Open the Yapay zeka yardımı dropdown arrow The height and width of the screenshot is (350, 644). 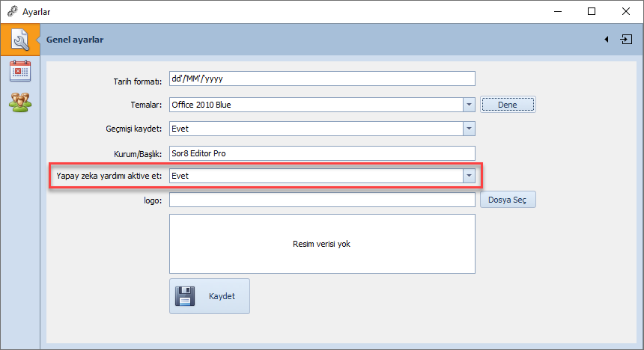[x=469, y=176]
